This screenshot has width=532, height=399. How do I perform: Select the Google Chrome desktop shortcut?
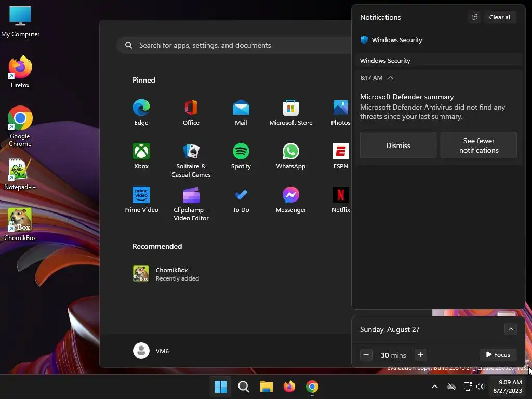click(x=20, y=126)
